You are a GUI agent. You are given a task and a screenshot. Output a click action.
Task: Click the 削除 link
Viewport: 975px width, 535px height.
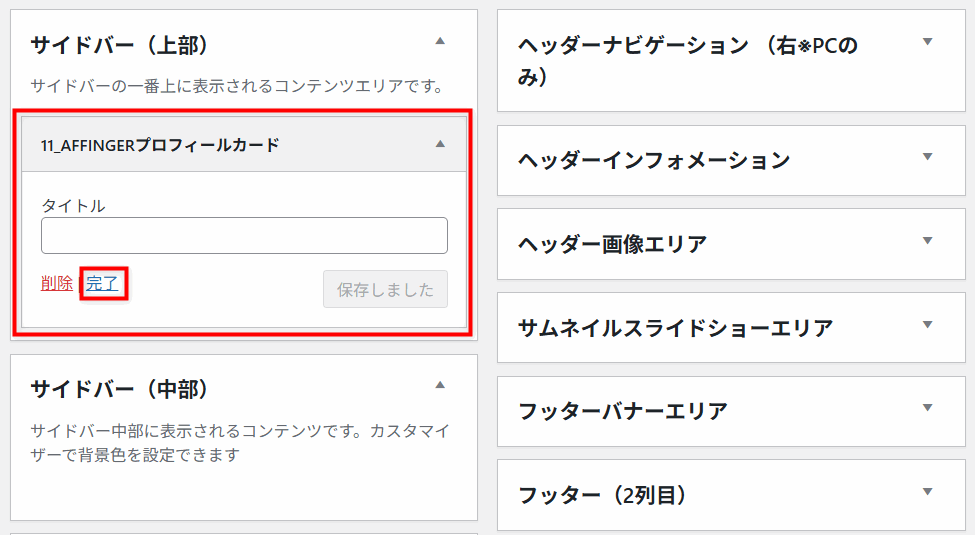coord(57,284)
